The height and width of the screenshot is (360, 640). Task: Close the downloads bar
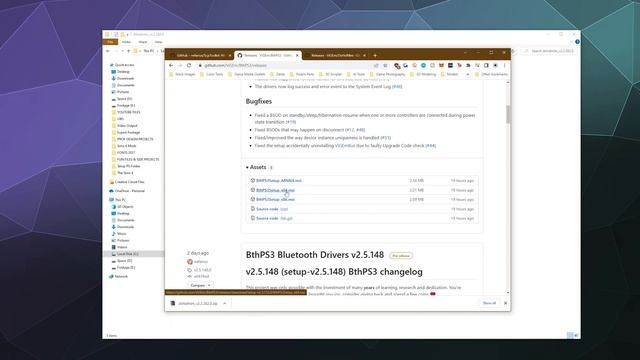coord(505,303)
